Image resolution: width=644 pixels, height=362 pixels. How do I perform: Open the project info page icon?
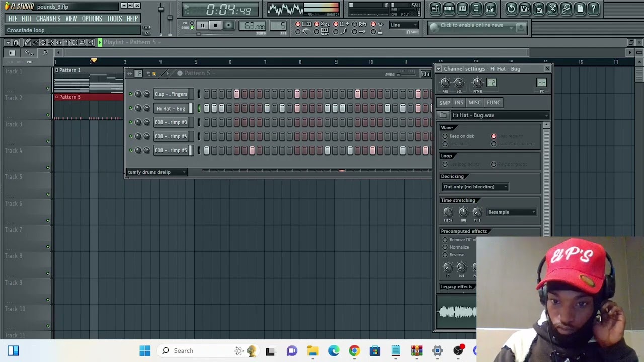(x=580, y=8)
